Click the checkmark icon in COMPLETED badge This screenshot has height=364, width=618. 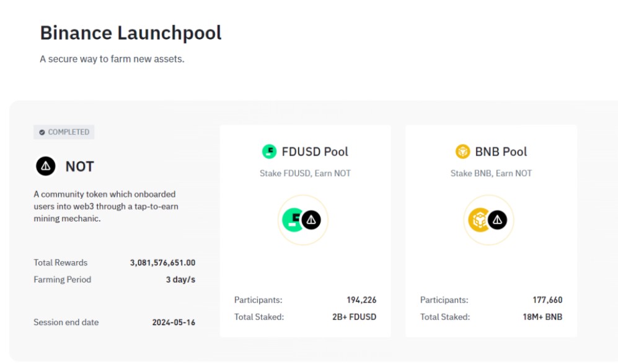pos(42,132)
